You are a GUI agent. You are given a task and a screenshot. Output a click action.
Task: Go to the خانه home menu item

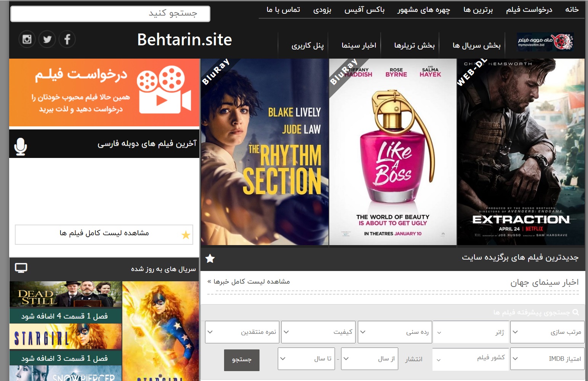[572, 10]
